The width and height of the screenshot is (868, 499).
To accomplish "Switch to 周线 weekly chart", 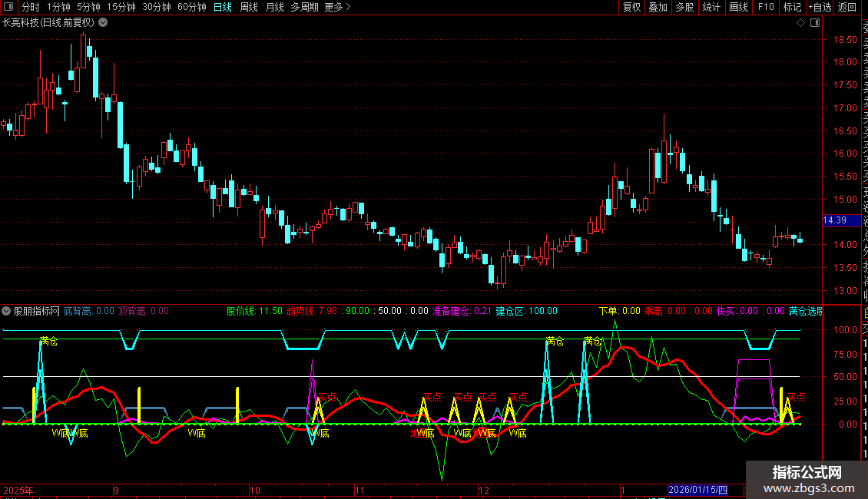I will (x=249, y=7).
